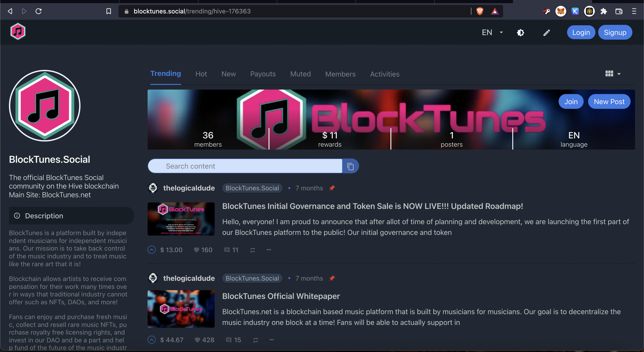
Task: Open Whitepaper post thumbnail
Action: click(181, 309)
